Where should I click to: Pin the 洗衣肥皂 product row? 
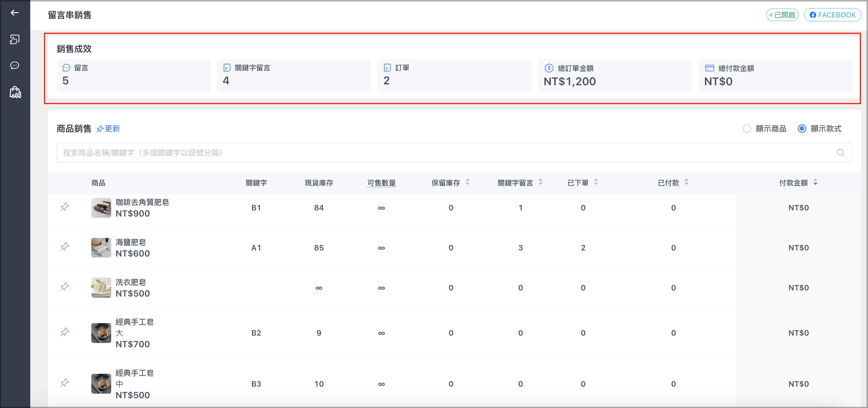click(65, 287)
